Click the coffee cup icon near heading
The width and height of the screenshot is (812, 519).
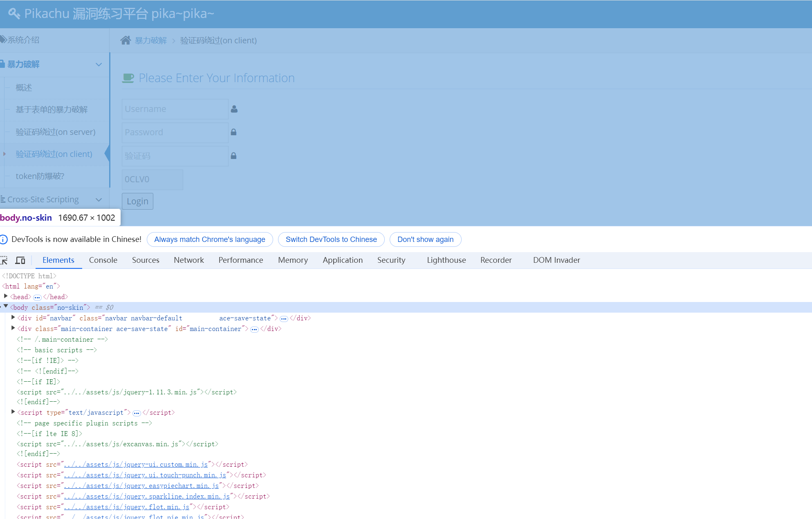click(x=128, y=78)
